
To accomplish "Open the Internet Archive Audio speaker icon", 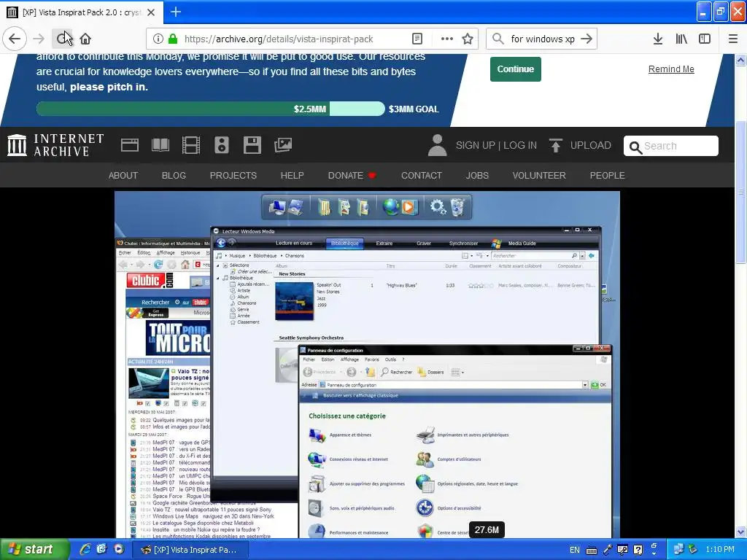I will tap(222, 145).
